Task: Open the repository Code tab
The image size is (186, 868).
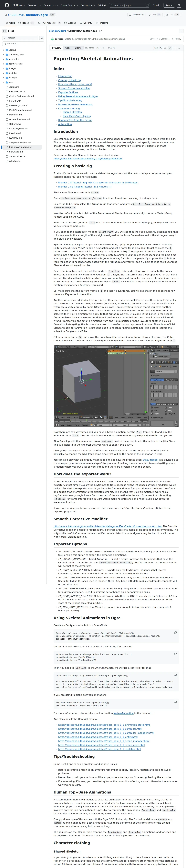Action: [x=10, y=23]
